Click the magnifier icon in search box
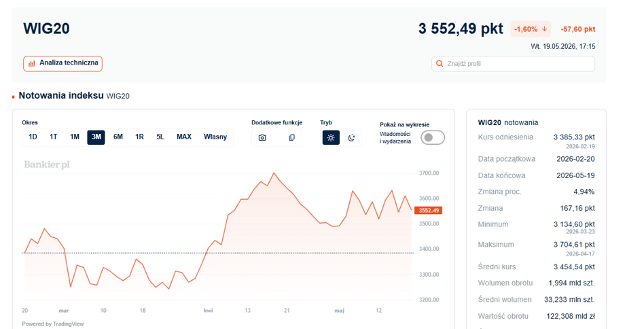 [x=440, y=64]
